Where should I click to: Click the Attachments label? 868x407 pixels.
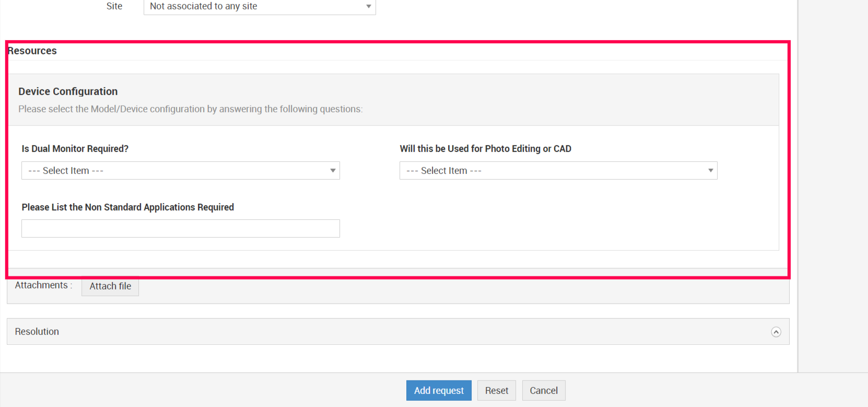point(42,285)
